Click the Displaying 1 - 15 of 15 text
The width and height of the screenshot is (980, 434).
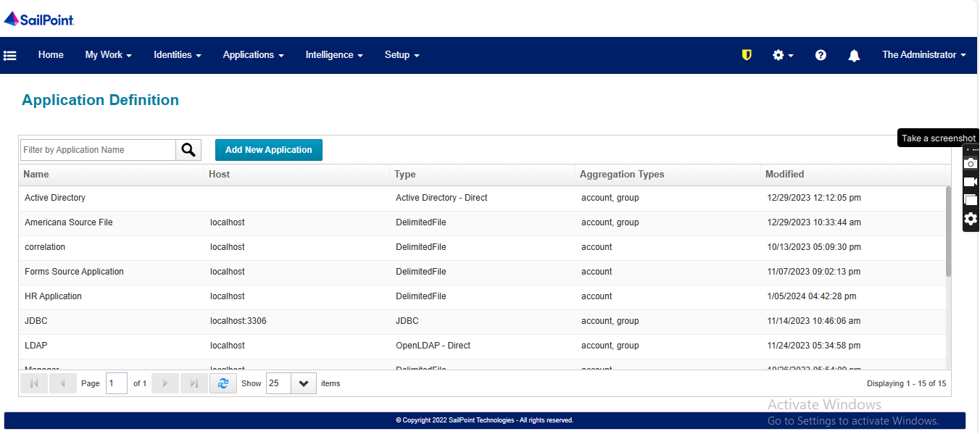(906, 383)
